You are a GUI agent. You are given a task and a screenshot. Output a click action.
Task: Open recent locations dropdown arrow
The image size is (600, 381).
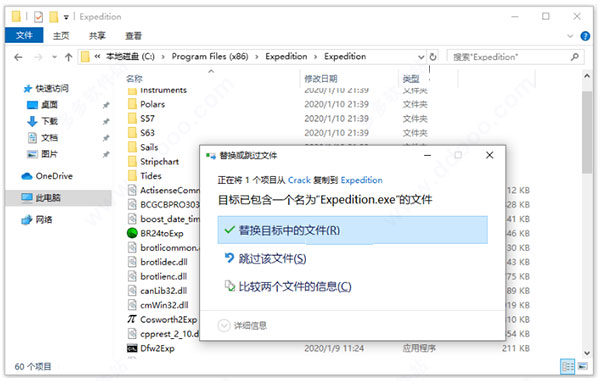(x=54, y=57)
